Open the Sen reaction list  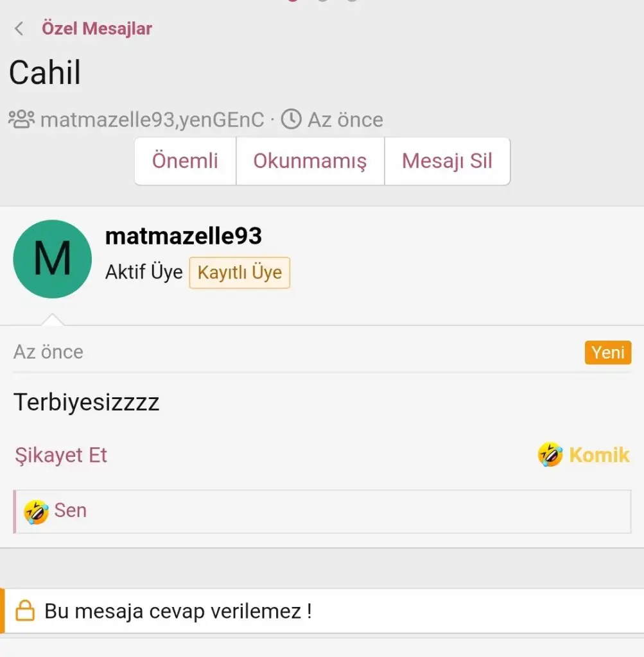[71, 511]
